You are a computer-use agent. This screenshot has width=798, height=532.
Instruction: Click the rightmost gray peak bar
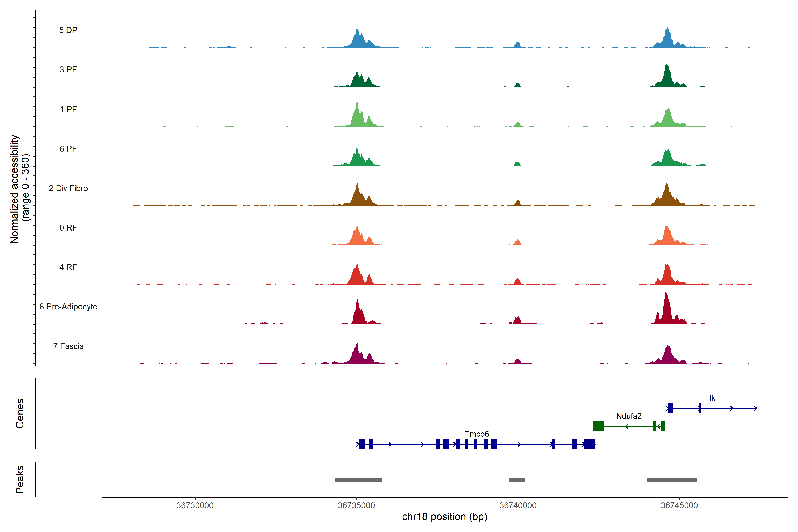click(x=672, y=480)
